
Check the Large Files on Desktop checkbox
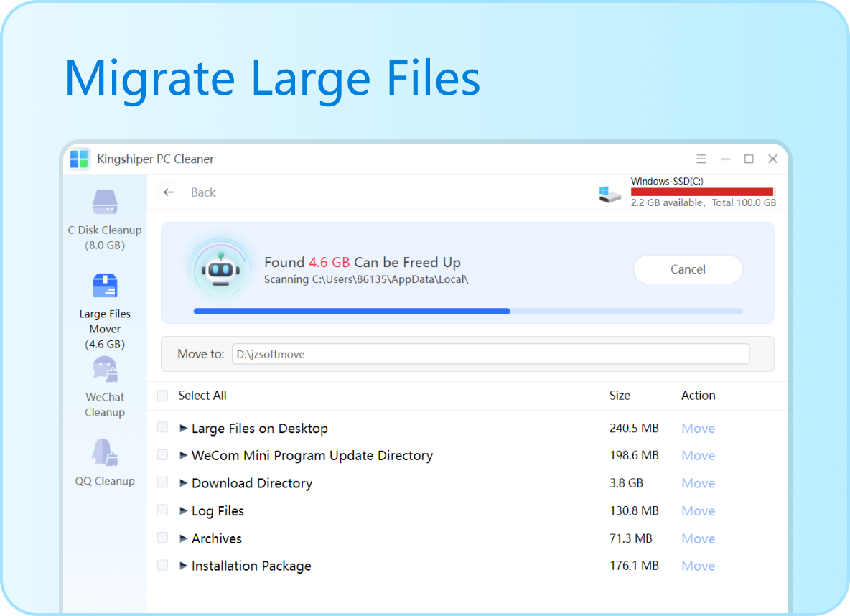pyautogui.click(x=163, y=427)
